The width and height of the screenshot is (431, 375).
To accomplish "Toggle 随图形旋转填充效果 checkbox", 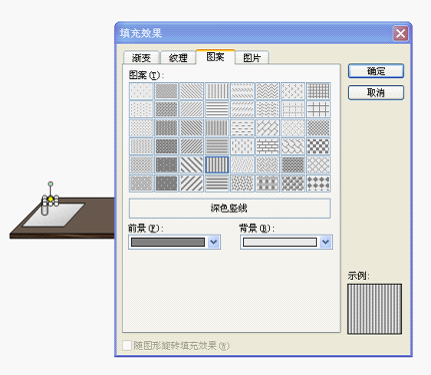I will click(x=127, y=345).
